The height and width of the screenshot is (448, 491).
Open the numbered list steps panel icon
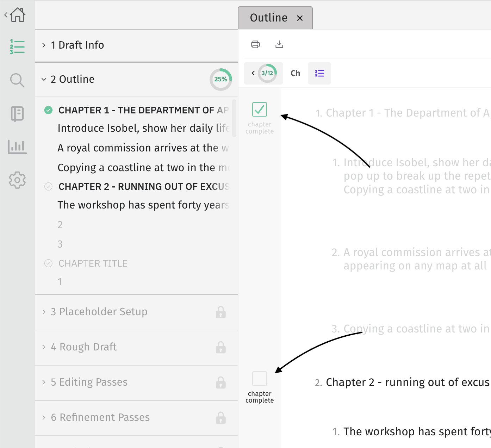coord(17,46)
